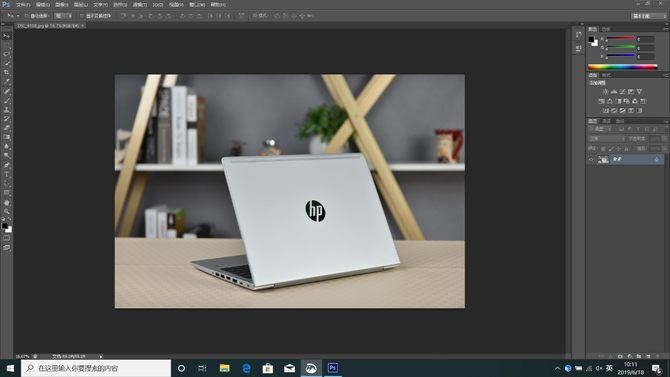
Task: Click the foreground color swatch in toolbox
Action: (x=5, y=226)
